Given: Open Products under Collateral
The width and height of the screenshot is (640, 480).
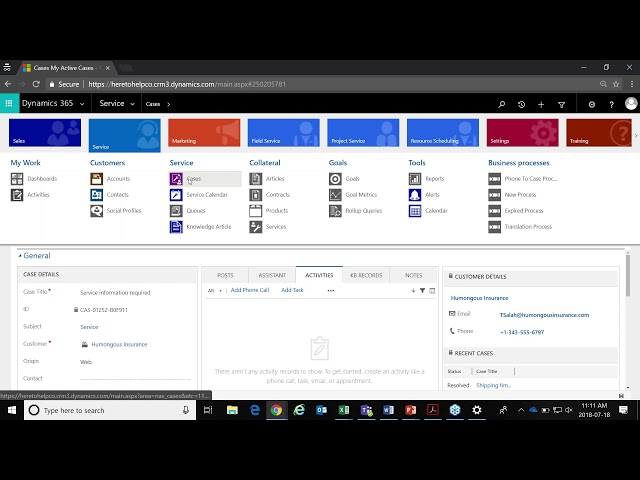Looking at the screenshot, I should point(269,211).
